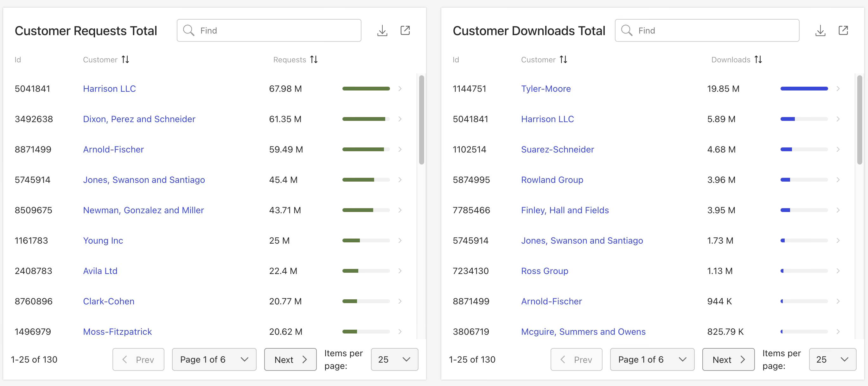Open Jones, Swanson and Santiago in requests table
The height and width of the screenshot is (386, 868).
coord(144,180)
